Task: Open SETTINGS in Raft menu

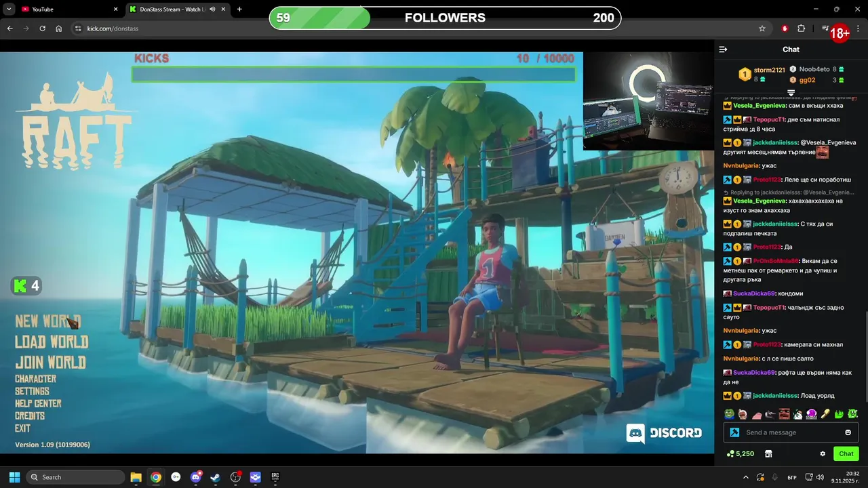Action: click(x=32, y=391)
